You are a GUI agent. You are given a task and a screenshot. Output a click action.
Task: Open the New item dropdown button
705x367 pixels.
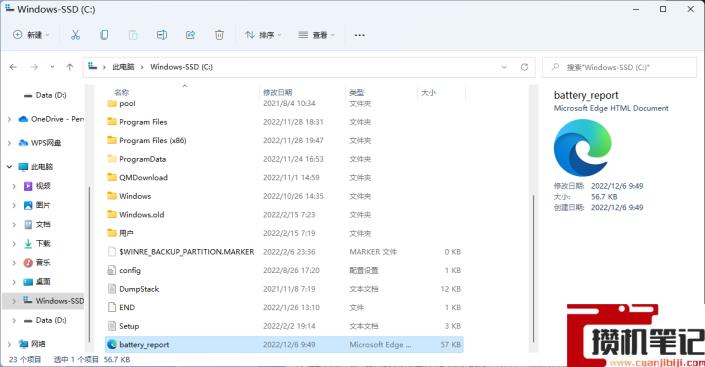[31, 35]
